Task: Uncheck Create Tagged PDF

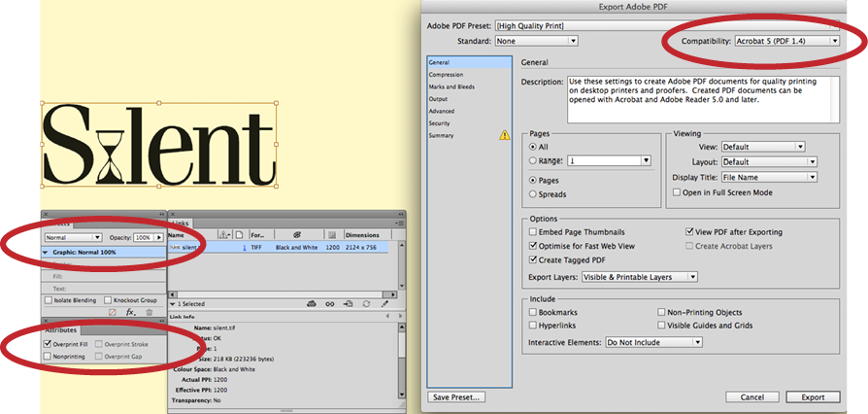Action: [533, 259]
